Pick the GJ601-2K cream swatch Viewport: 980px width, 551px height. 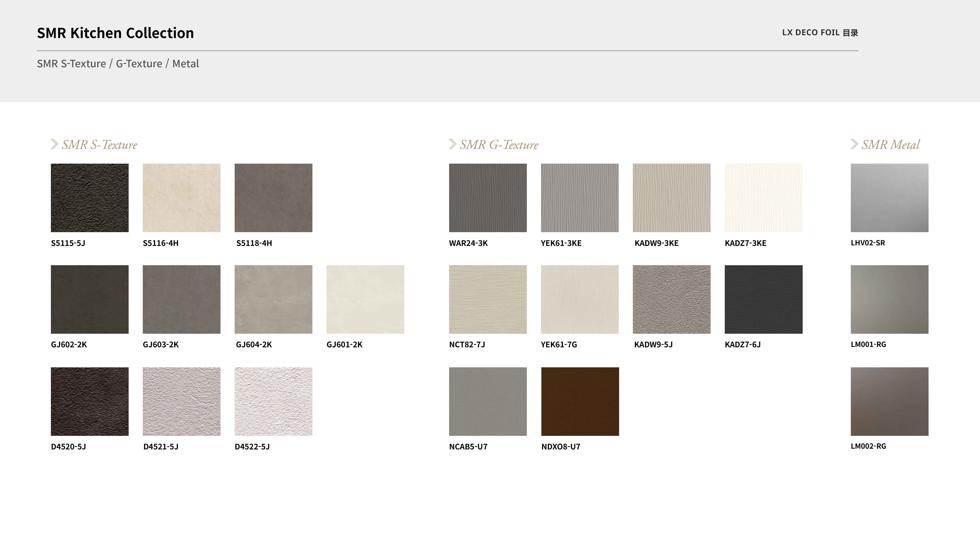365,299
